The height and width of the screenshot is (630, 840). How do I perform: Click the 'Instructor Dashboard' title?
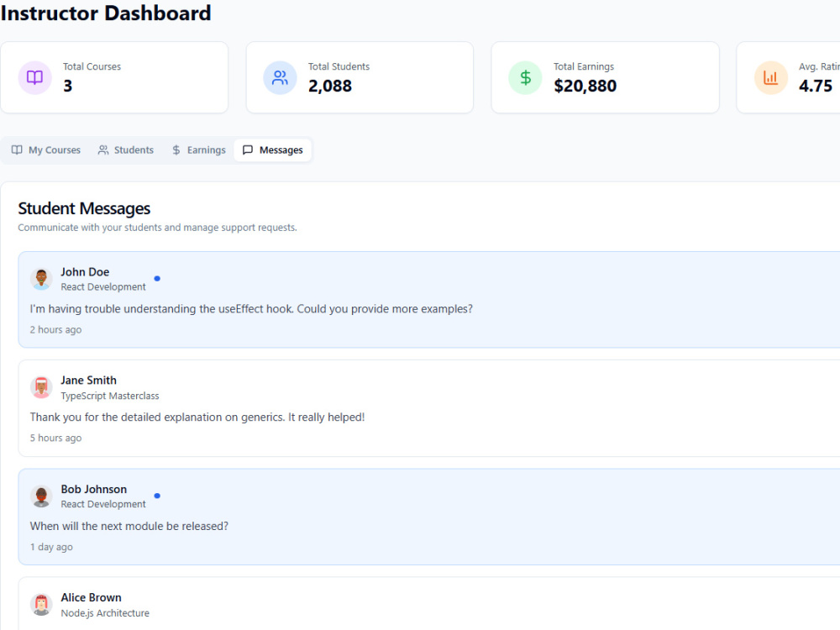[106, 13]
